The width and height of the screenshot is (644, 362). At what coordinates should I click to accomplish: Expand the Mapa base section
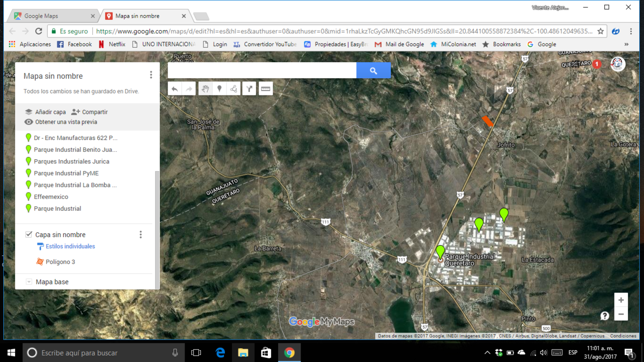(x=29, y=282)
